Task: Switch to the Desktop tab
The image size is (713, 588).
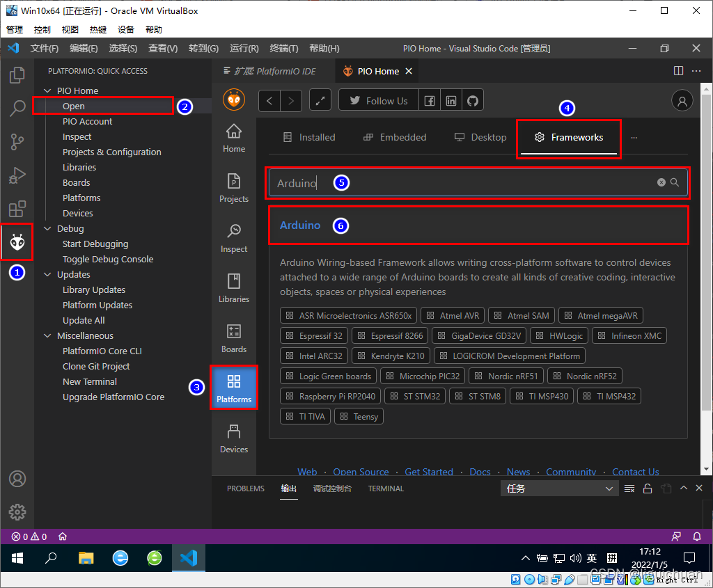Action: point(480,137)
